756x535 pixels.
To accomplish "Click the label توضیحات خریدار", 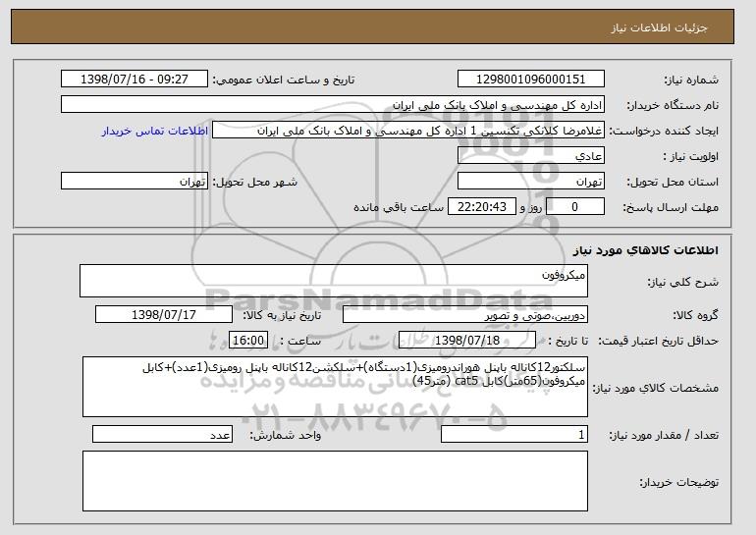I will [678, 482].
